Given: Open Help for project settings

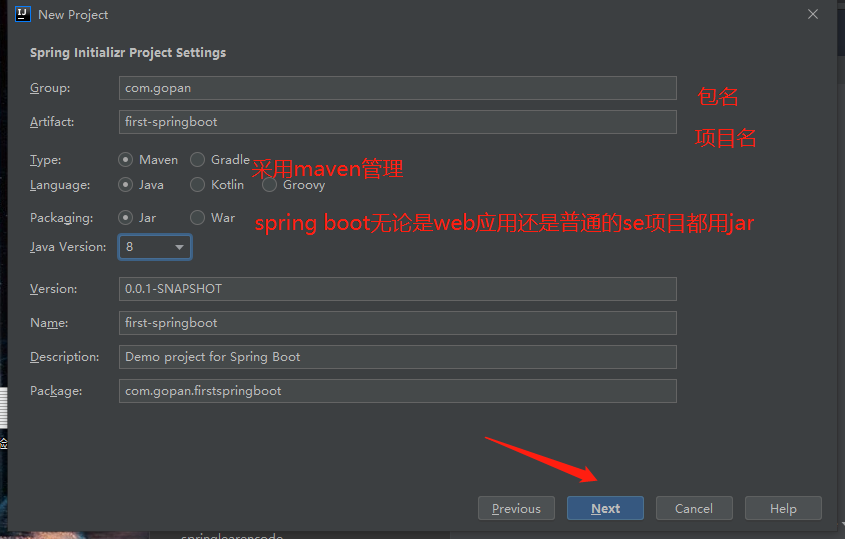Looking at the screenshot, I should pyautogui.click(x=783, y=508).
